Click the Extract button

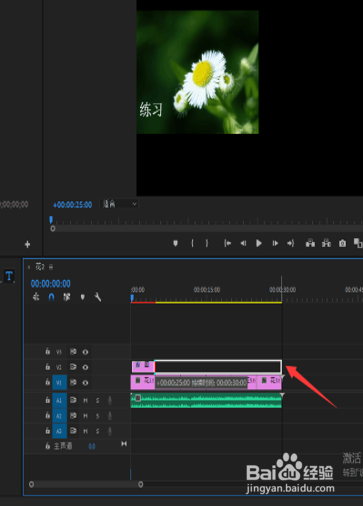[x=326, y=243]
